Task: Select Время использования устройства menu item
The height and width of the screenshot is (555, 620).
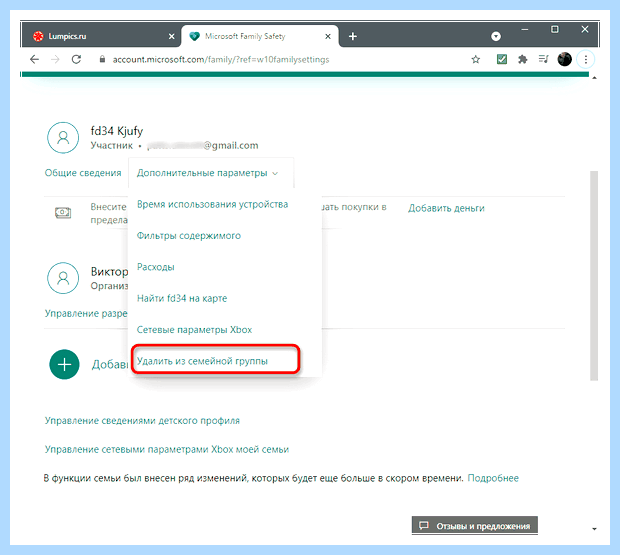Action: click(212, 204)
